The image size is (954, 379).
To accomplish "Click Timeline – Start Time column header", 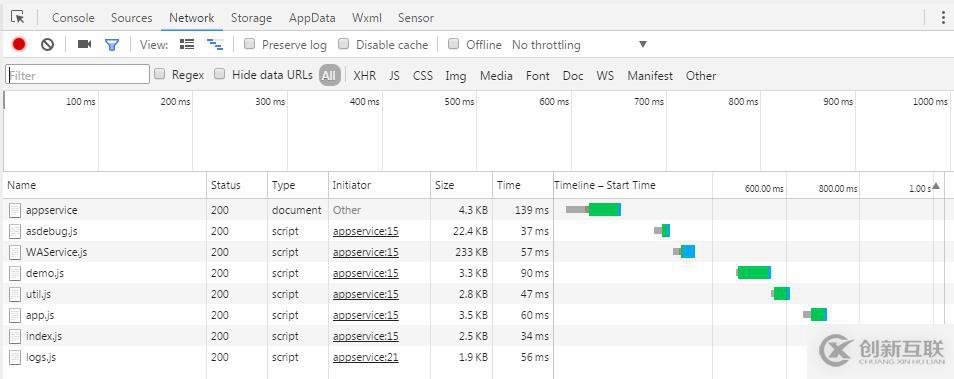I will [605, 185].
